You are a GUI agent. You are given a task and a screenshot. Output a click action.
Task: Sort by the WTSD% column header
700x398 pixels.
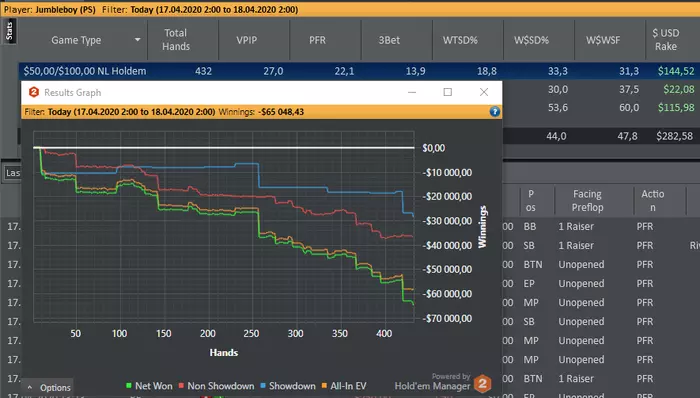tap(460, 40)
